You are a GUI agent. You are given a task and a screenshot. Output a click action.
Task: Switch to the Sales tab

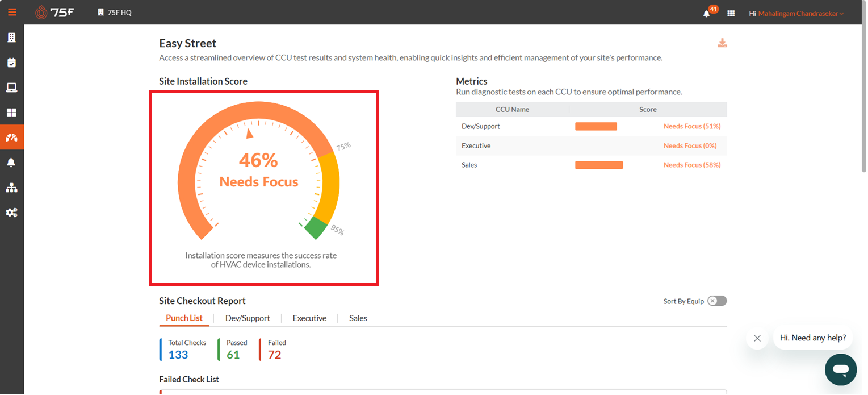358,318
